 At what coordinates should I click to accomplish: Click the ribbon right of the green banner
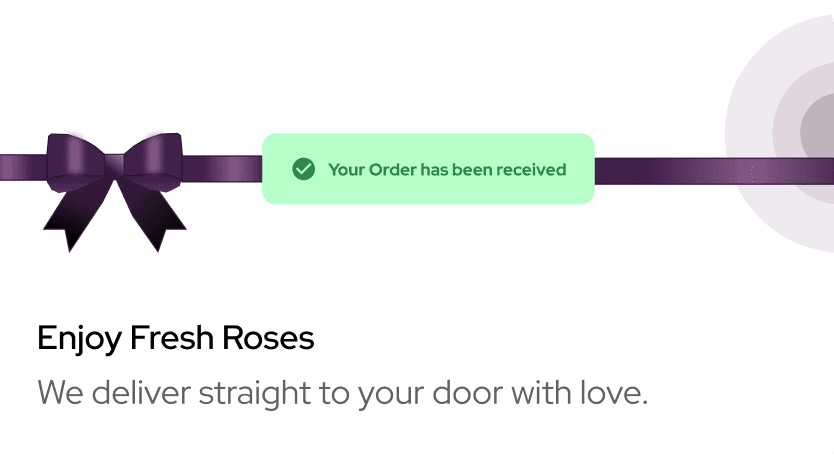click(x=714, y=171)
